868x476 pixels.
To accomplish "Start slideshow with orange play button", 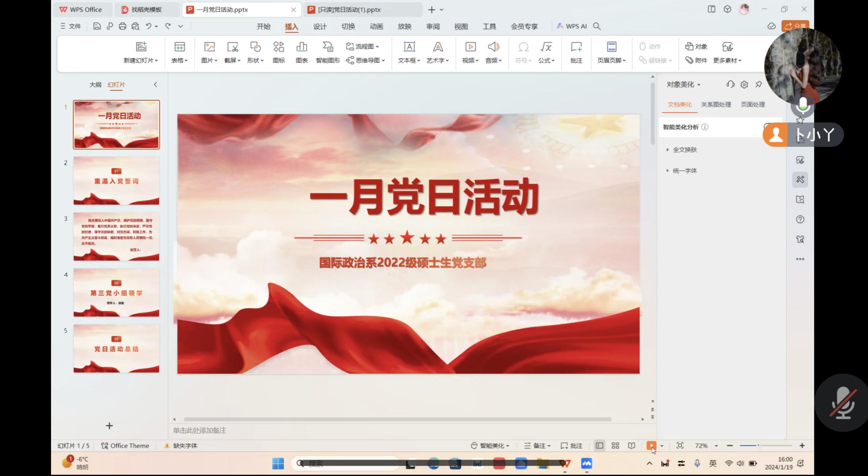I will (651, 446).
